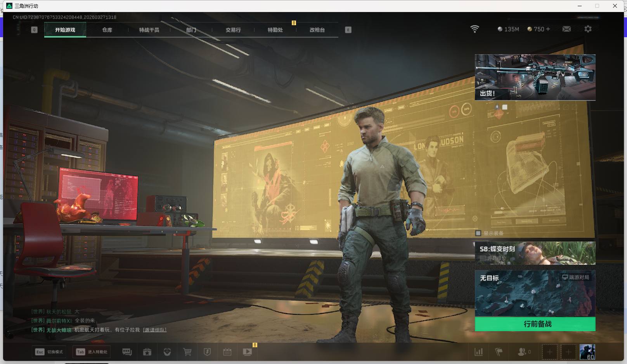The image size is (627, 364).
Task: Open the 出货! weapon promo banner
Action: 535,77
